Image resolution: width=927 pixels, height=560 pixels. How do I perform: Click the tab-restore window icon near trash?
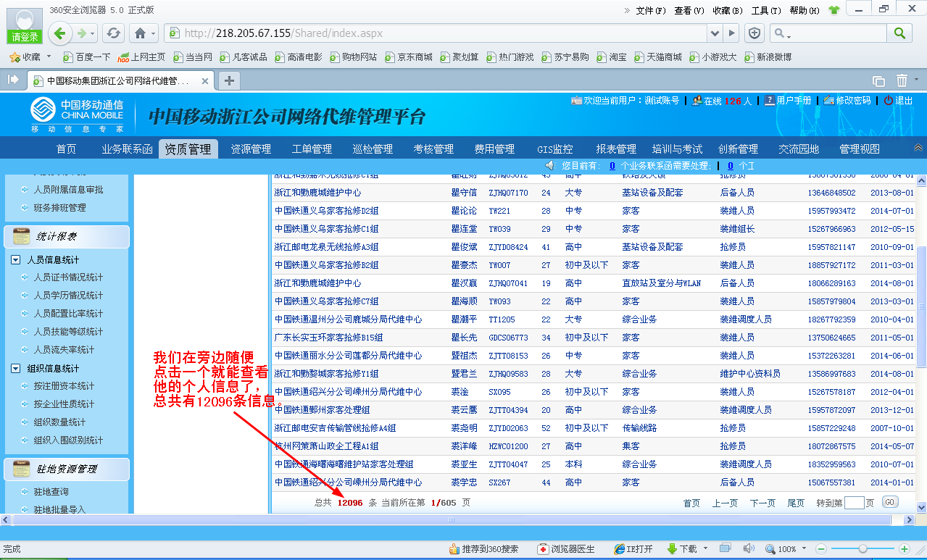(878, 81)
